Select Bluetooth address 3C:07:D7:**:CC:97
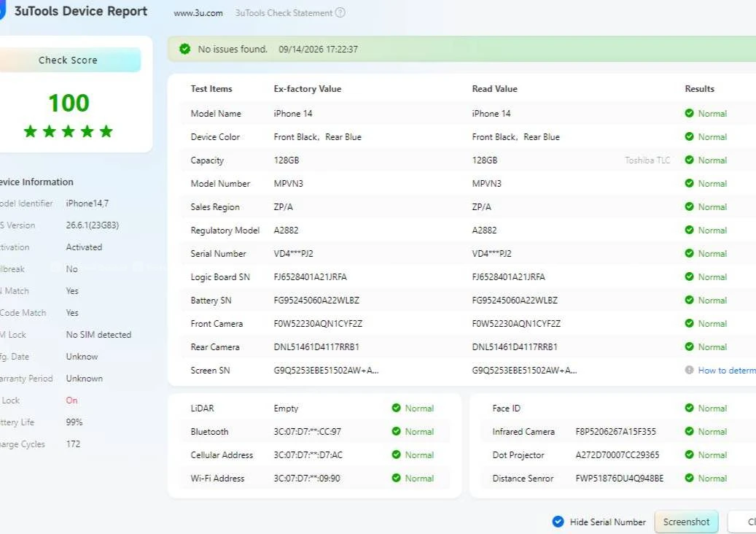756x534 pixels. pyautogui.click(x=307, y=432)
